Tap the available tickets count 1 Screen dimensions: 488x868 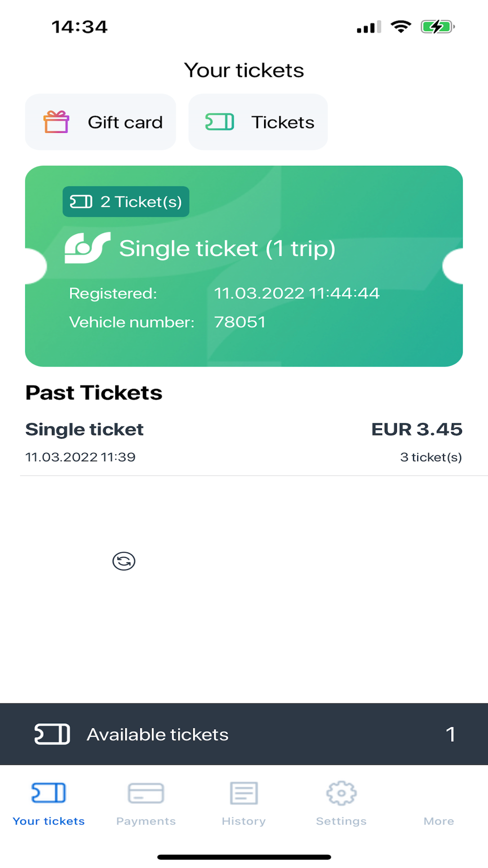pos(450,734)
